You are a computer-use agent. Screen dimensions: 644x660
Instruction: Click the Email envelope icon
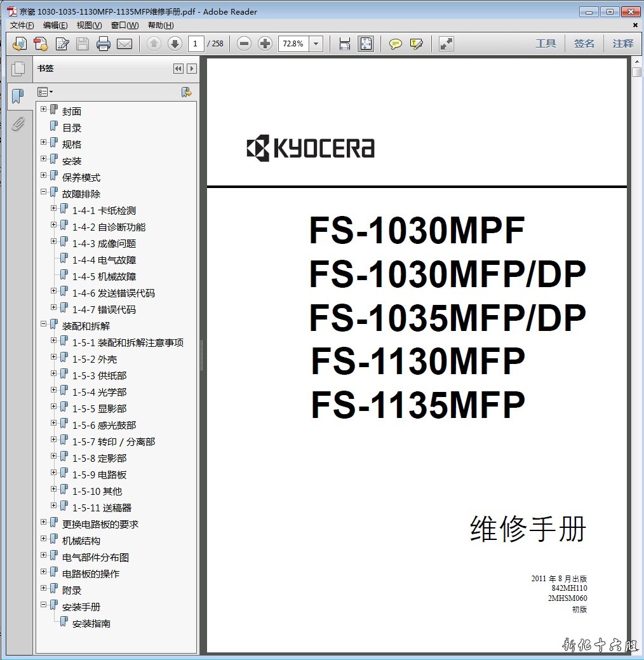[124, 44]
